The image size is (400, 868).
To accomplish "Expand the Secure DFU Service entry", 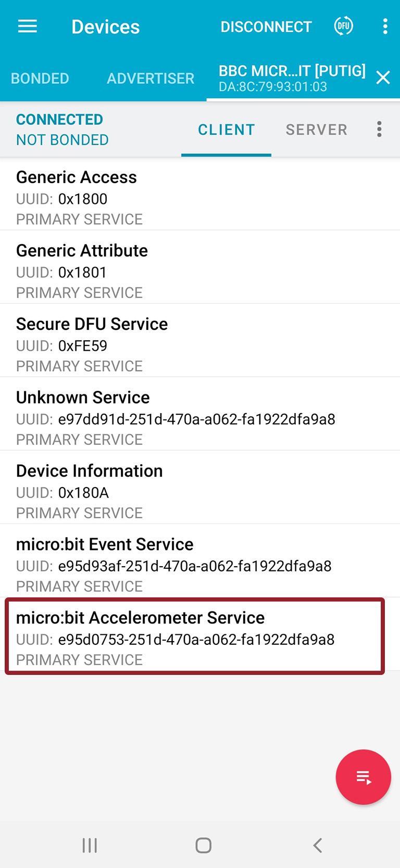I will point(200,340).
